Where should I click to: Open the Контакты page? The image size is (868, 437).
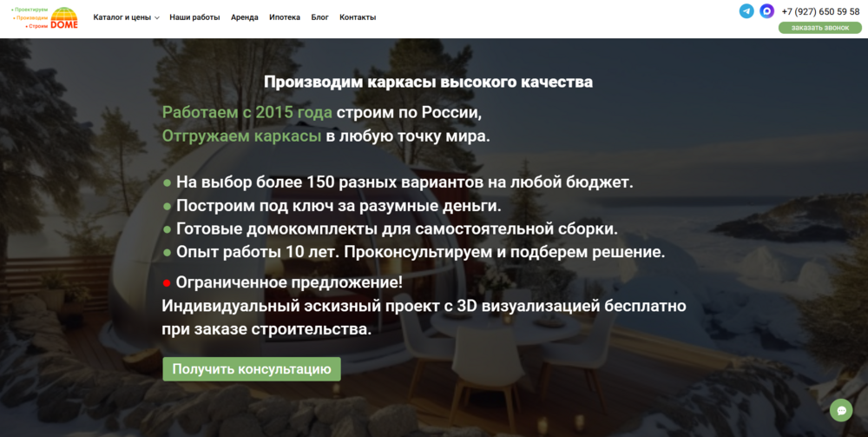(358, 17)
